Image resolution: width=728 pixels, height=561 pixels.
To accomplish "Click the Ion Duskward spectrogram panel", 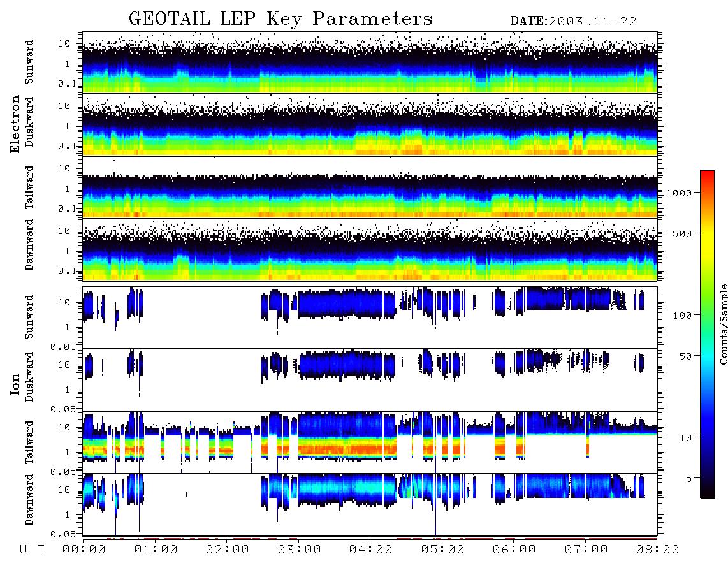I will click(x=370, y=380).
